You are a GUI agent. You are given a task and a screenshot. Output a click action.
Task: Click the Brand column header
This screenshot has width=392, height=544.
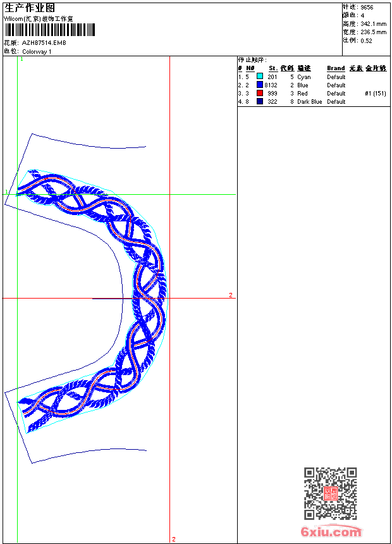(x=336, y=68)
